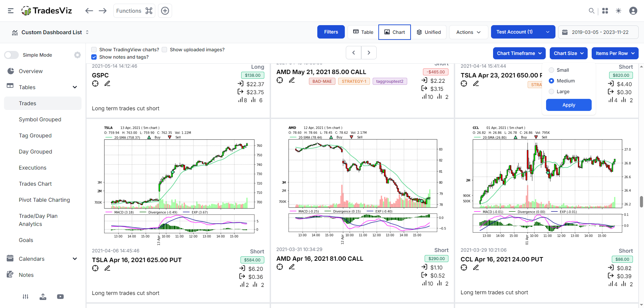Uncheck Show notes and tags checkbox
This screenshot has width=644, height=308.
pos(94,57)
